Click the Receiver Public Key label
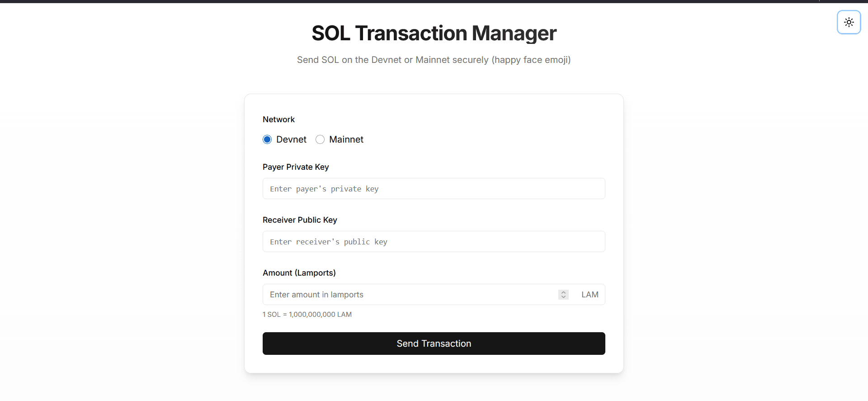The image size is (868, 401). point(300,220)
